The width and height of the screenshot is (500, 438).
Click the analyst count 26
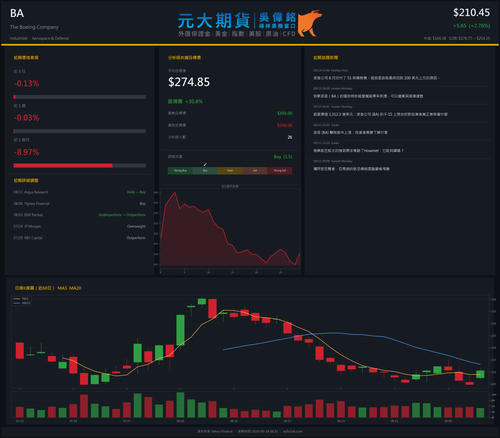coord(290,137)
